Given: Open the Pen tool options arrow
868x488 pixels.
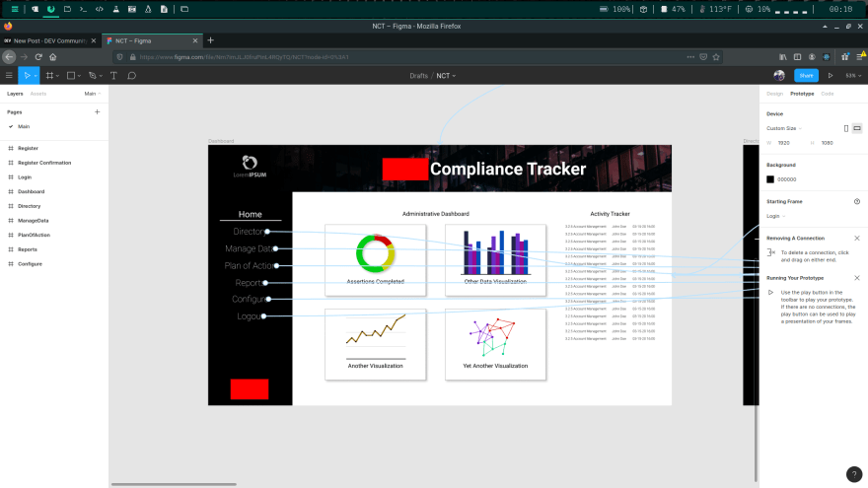Looking at the screenshot, I should 101,76.
